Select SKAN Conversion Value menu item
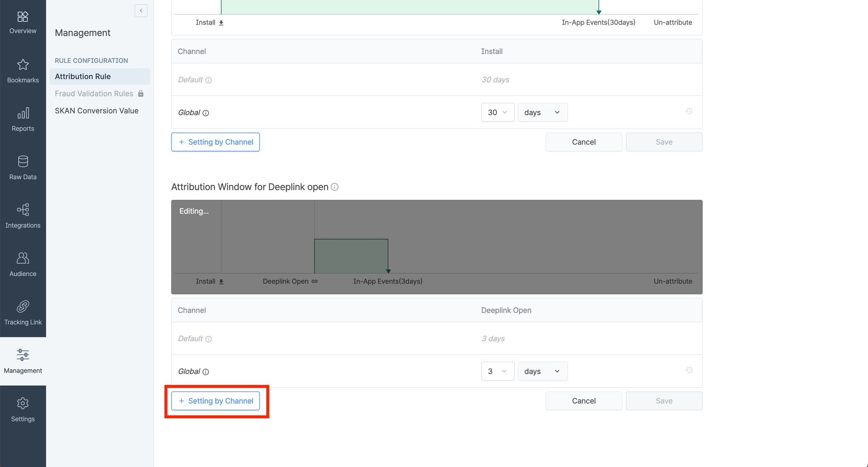868x467 pixels. [96, 110]
